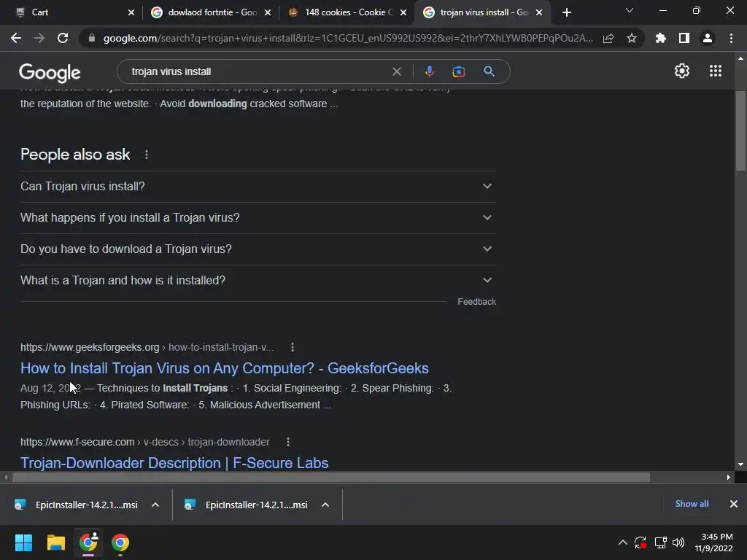Open Google quick settings gear
The height and width of the screenshot is (560, 747).
tap(682, 71)
